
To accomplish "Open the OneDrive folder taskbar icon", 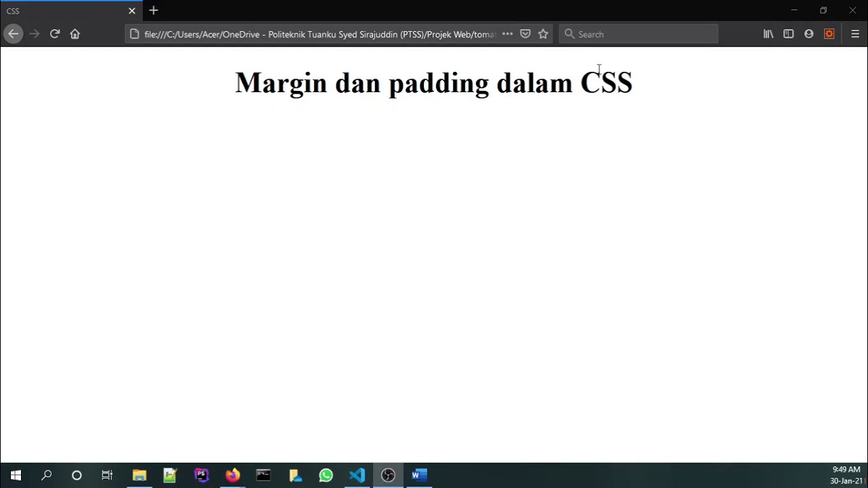I will 295,475.
